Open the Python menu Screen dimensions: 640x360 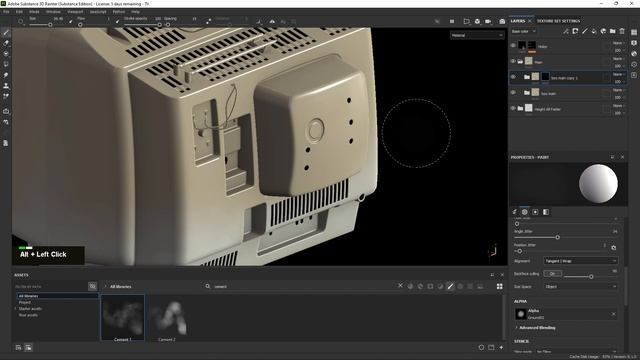point(119,12)
